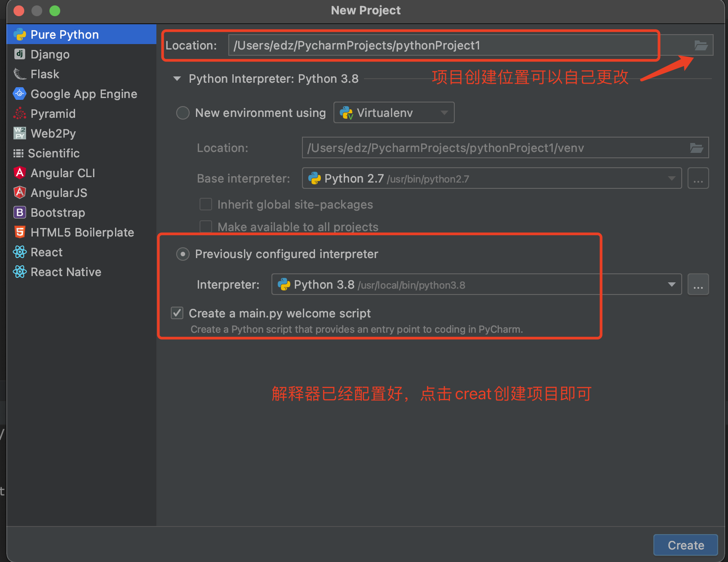Open the Base interpreter dropdown arrow

tap(672, 178)
